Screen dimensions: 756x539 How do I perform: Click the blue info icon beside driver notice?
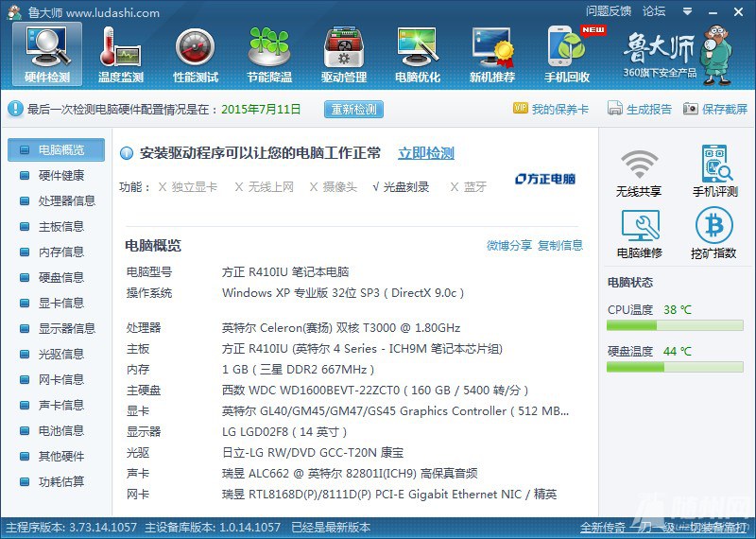127,153
